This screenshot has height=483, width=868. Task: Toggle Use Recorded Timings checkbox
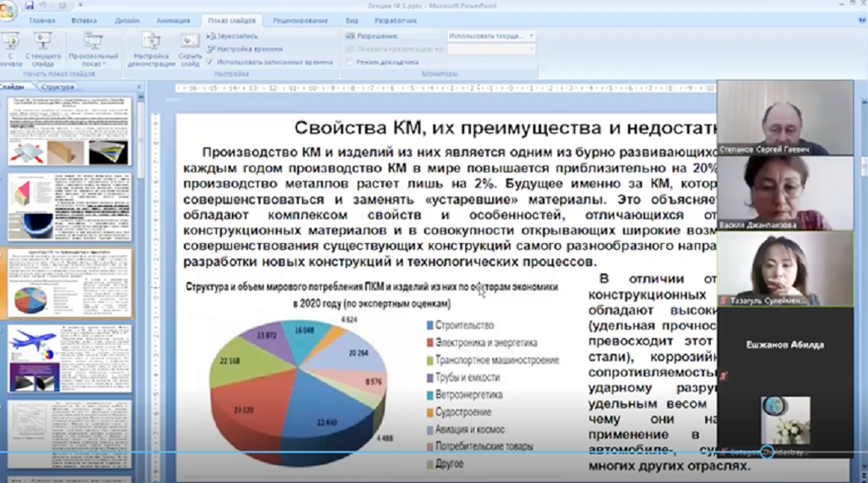(x=211, y=62)
